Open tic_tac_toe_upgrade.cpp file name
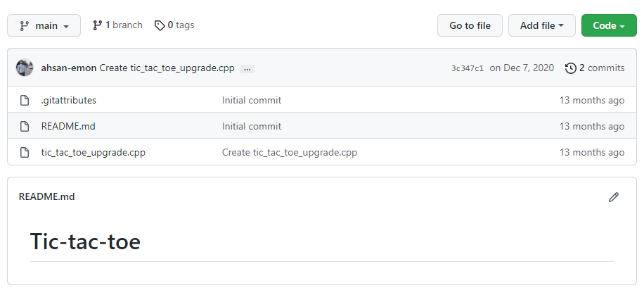This screenshot has height=295, width=644. click(94, 153)
